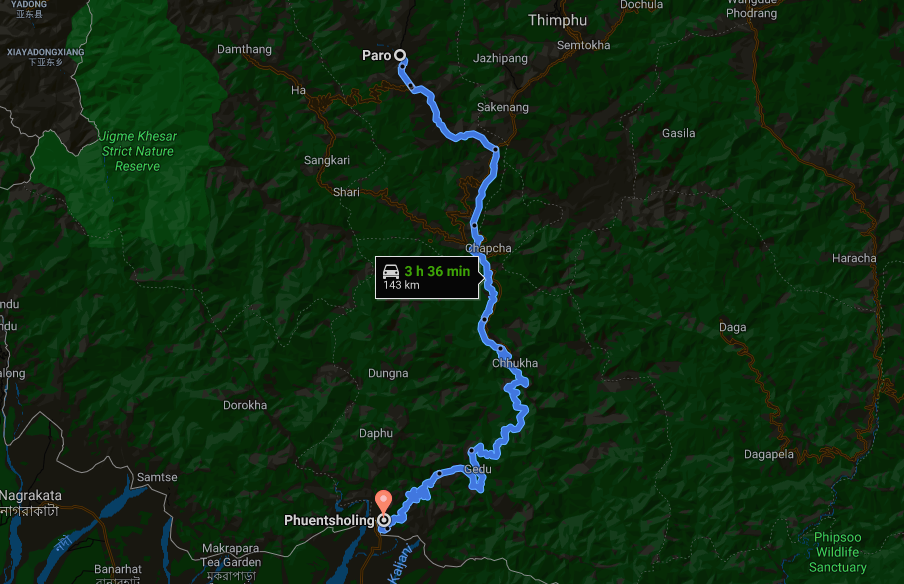
Task: Click the Dagapela town label
Action: pos(769,454)
